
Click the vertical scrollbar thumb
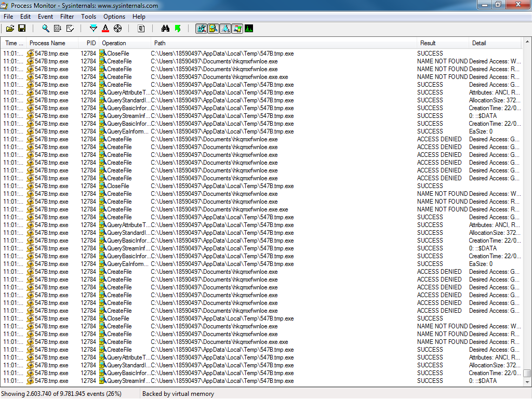527,373
